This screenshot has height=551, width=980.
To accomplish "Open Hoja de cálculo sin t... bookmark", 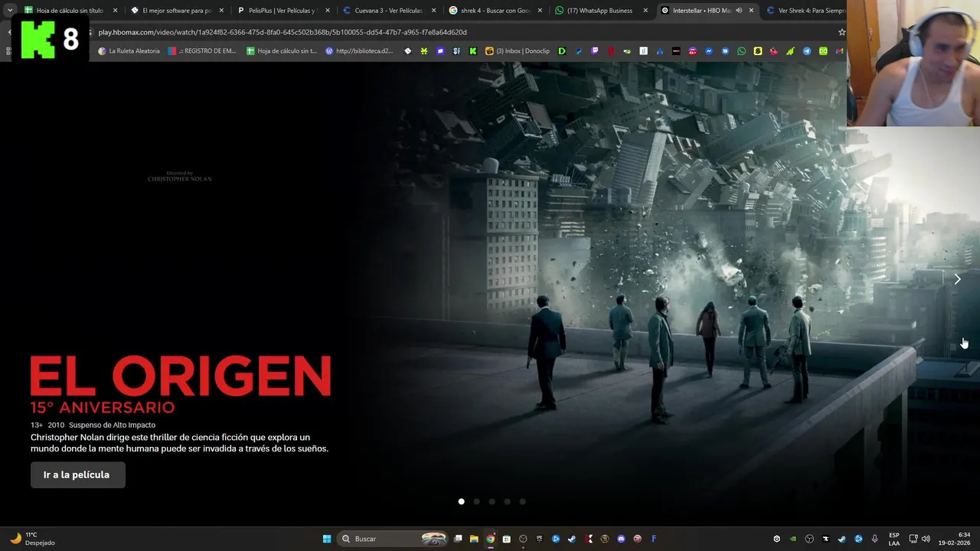I will pyautogui.click(x=281, y=51).
